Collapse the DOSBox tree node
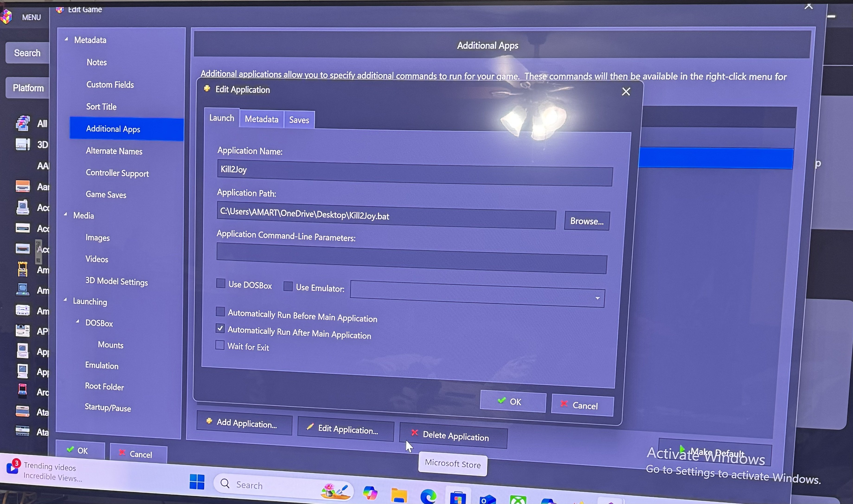853x504 pixels. [77, 321]
